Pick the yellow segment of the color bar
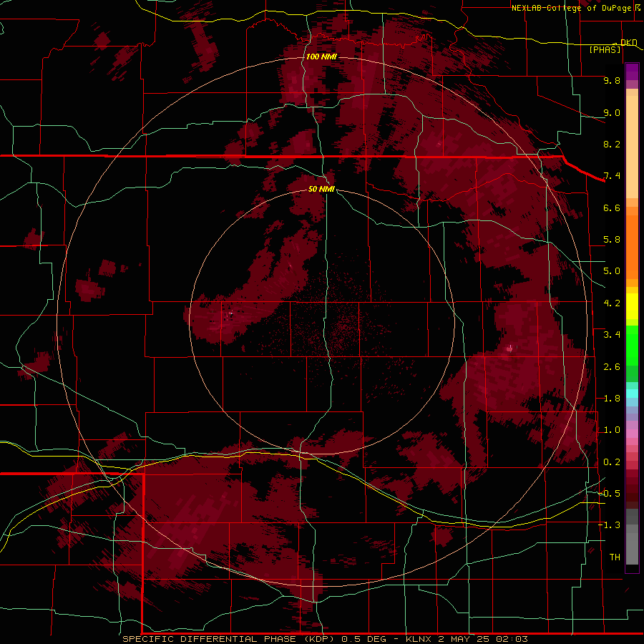Viewport: 644px width, 644px height. [x=632, y=306]
